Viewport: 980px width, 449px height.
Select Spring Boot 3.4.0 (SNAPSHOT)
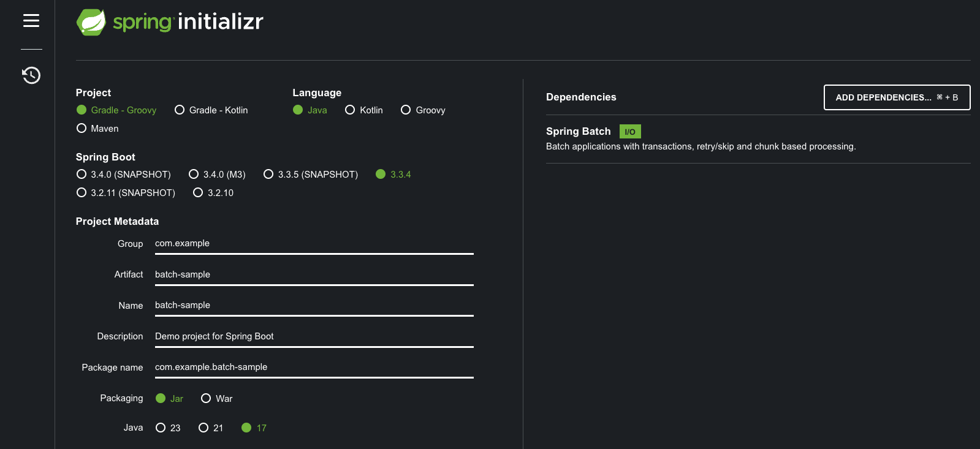[x=124, y=175]
